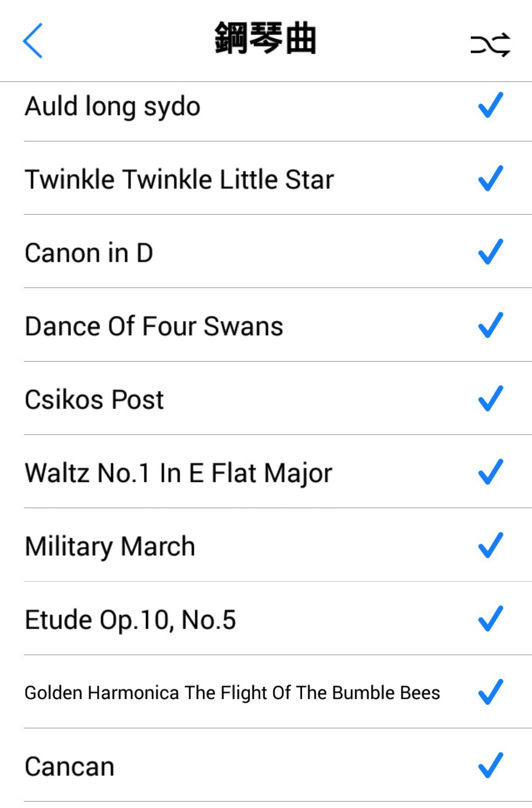532x808 pixels.
Task: Select Dance Of Four Swans title
Action: tap(154, 326)
